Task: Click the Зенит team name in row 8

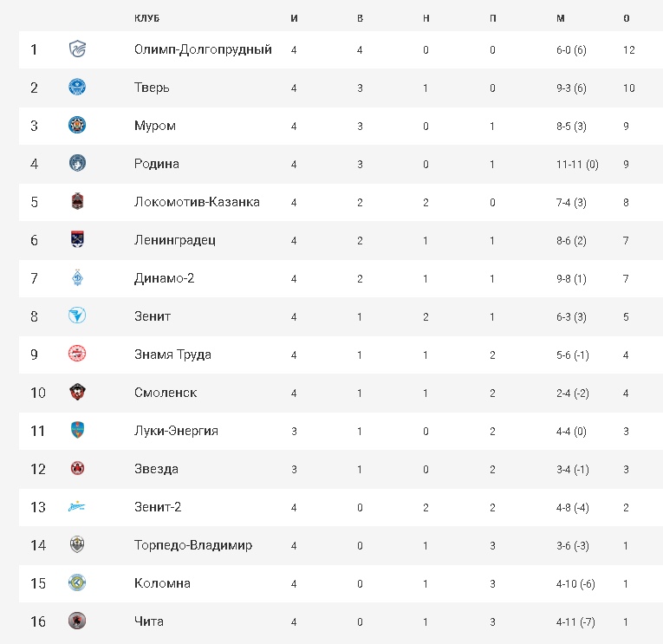Action: (153, 316)
